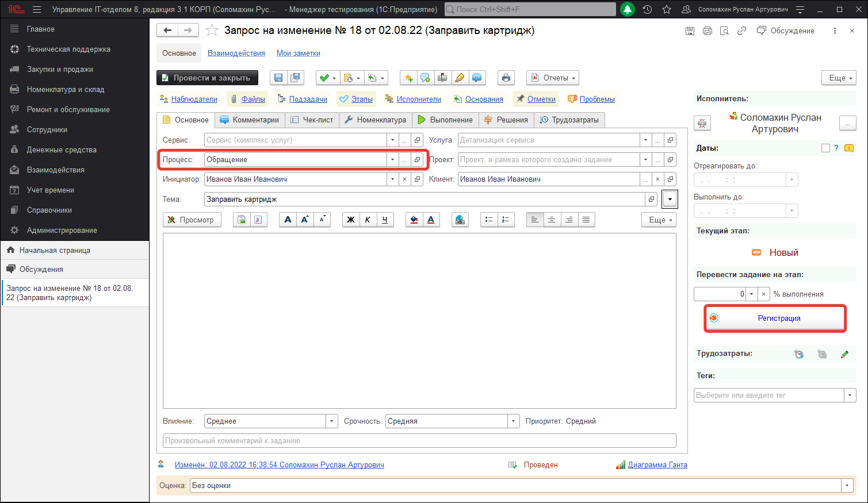Insert a hyperlink using the globe icon

[x=460, y=220]
